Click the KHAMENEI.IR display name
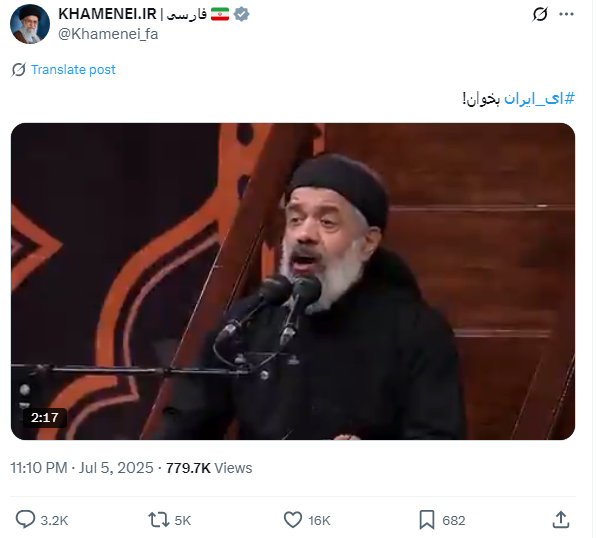The width and height of the screenshot is (596, 538). [107, 14]
